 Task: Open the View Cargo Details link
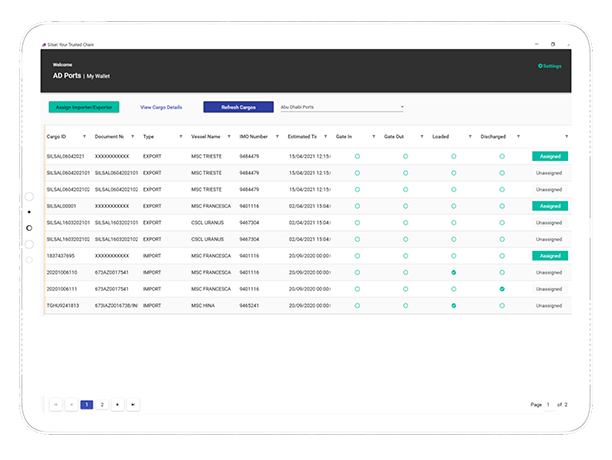(x=161, y=106)
